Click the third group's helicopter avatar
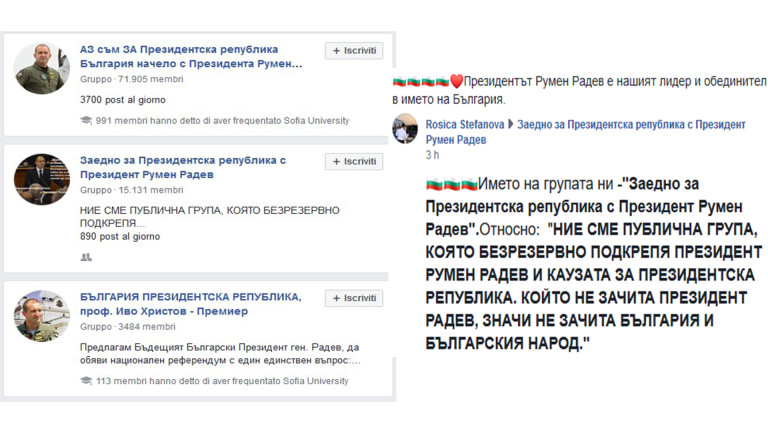The image size is (768, 432). pos(42,314)
